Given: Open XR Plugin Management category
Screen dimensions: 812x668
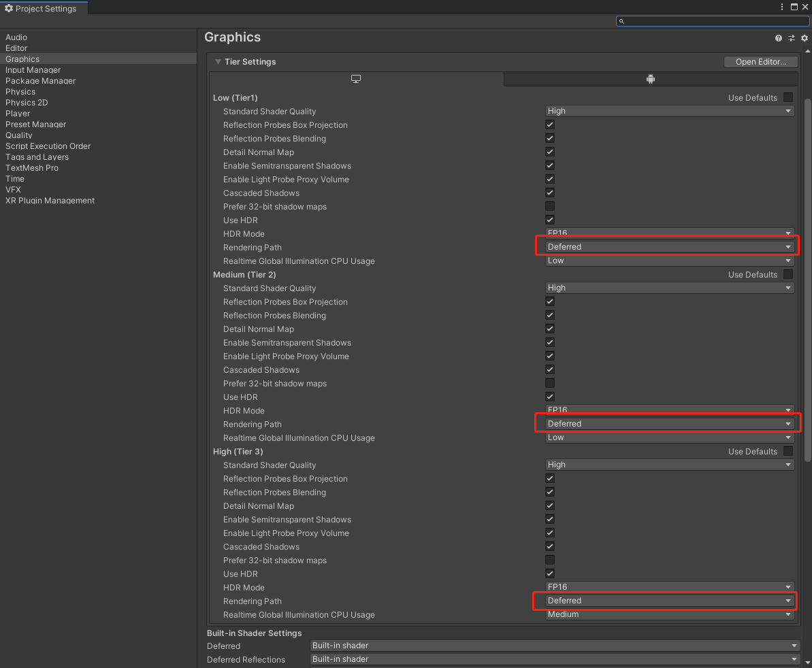Looking at the screenshot, I should pos(50,200).
